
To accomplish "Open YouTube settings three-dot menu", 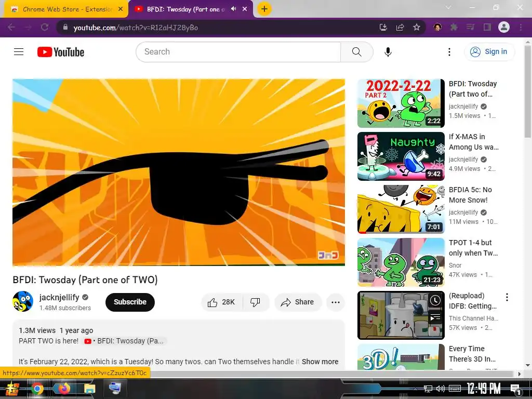I will click(449, 52).
